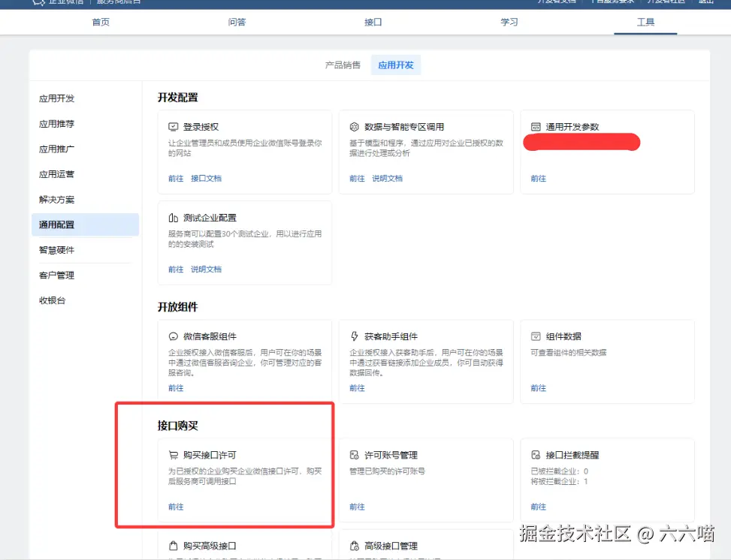Screen dimensions: 731x560
Task: Open the 首页 top navigation tab
Action: click(101, 22)
